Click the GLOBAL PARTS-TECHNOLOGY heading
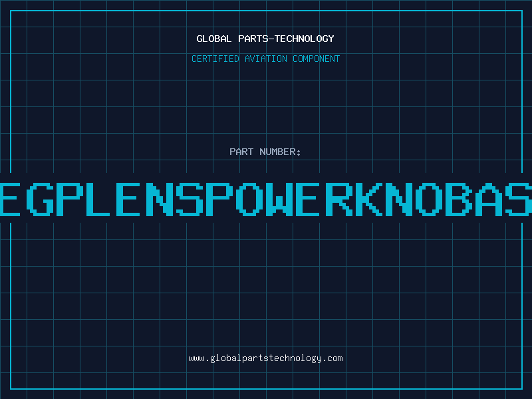Screen dimensions: 532x399 265,39
